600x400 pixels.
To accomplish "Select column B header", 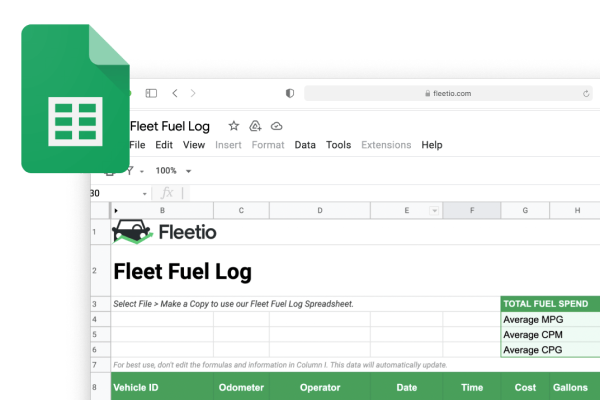I will [162, 211].
